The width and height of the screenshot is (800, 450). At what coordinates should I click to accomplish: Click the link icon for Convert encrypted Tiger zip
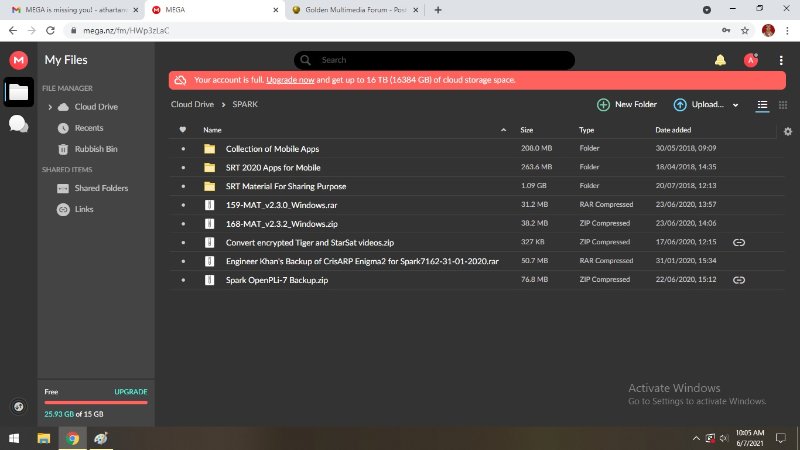tap(739, 242)
